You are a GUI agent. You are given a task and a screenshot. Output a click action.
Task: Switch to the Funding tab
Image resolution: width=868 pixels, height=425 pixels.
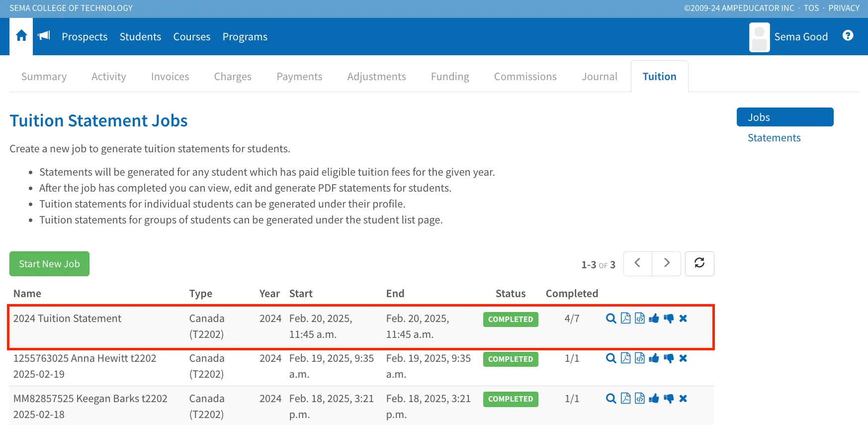point(450,77)
